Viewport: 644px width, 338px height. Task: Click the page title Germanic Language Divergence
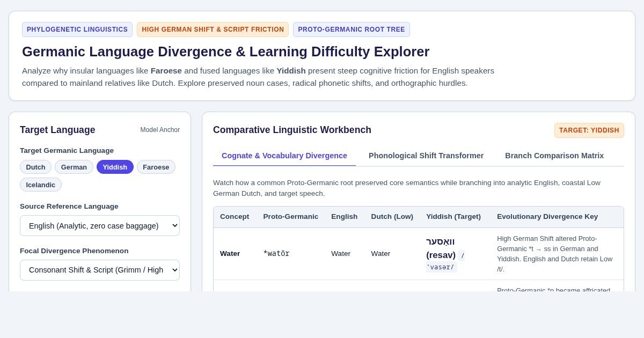[226, 52]
